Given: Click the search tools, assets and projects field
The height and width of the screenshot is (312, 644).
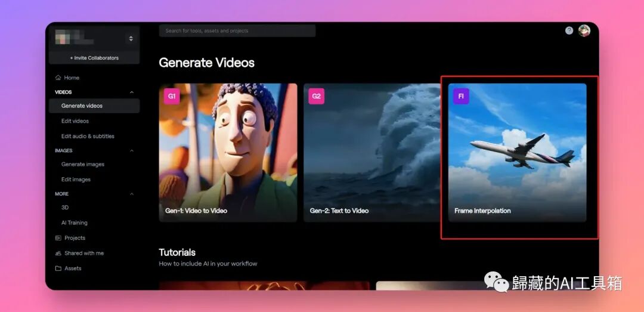Looking at the screenshot, I should pyautogui.click(x=237, y=31).
